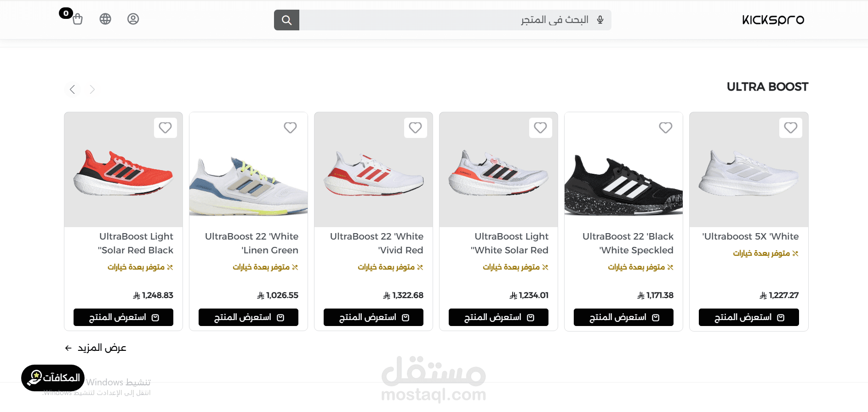
Task: Click the magnifier search button
Action: coord(286,20)
